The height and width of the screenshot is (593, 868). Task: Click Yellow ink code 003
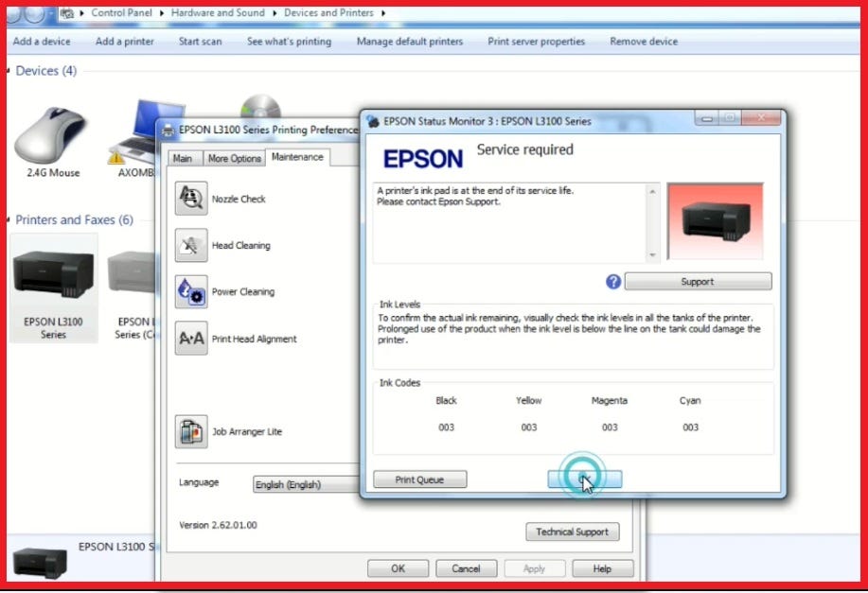[529, 427]
